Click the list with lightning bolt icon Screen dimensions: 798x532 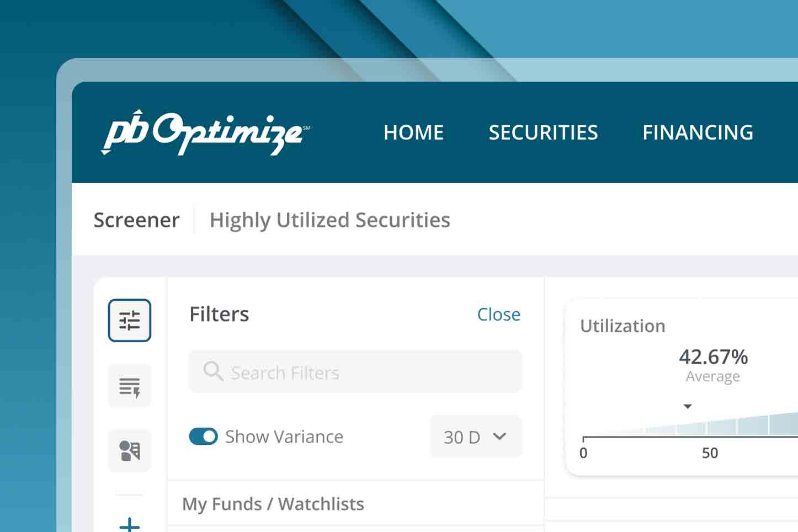click(130, 386)
